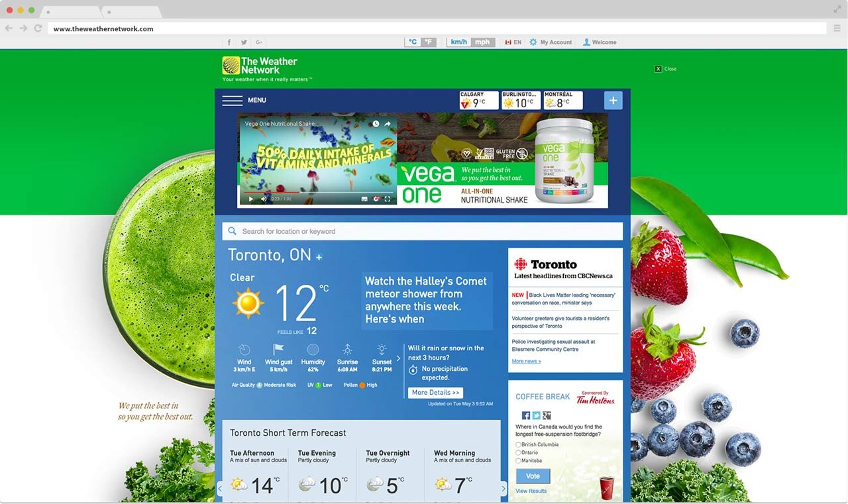Image resolution: width=848 pixels, height=504 pixels.
Task: Click the browser back arrow
Action: pos(9,28)
